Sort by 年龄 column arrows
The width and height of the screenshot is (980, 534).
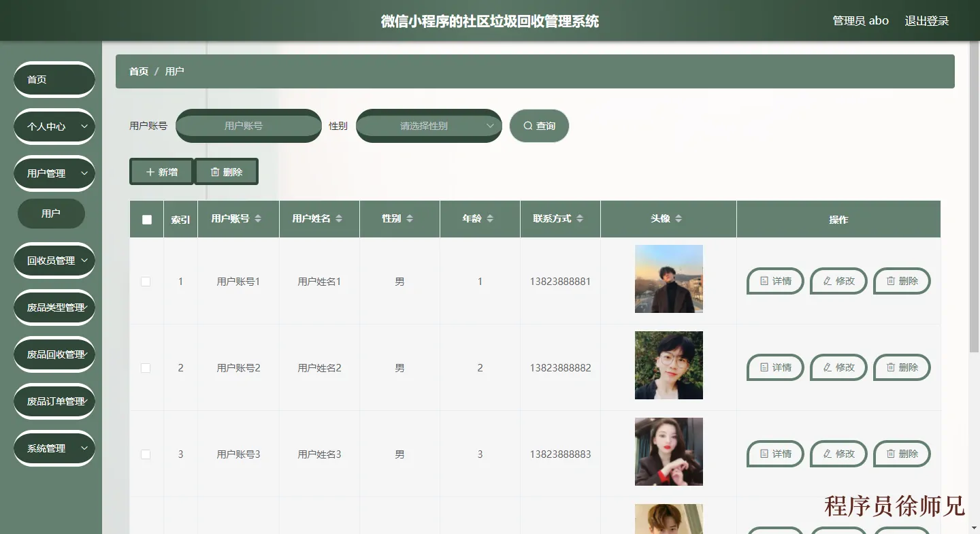click(x=490, y=219)
